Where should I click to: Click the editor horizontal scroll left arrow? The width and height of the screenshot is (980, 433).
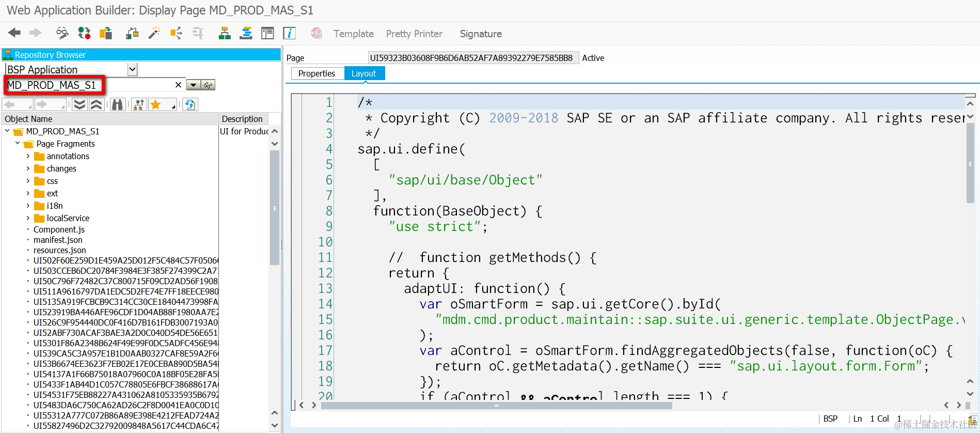(302, 405)
